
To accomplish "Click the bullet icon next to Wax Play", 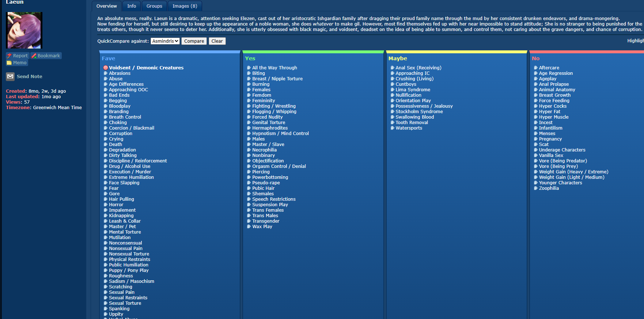I will click(x=249, y=227).
